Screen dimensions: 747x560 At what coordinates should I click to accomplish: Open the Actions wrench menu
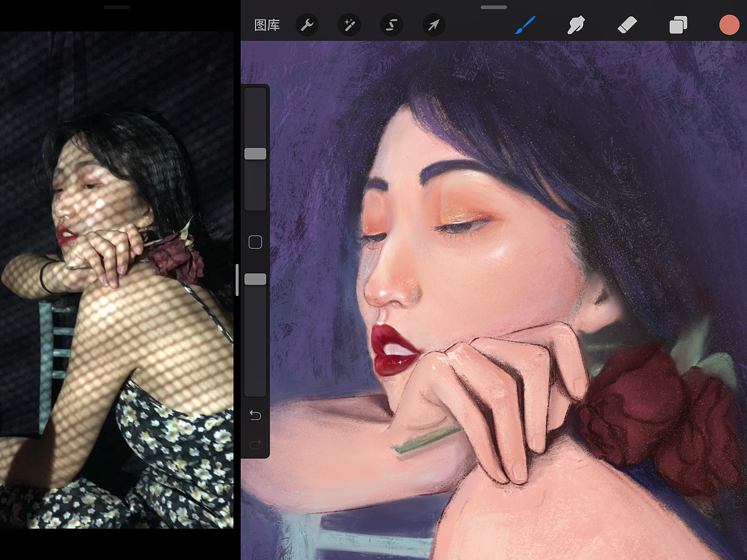pyautogui.click(x=307, y=25)
